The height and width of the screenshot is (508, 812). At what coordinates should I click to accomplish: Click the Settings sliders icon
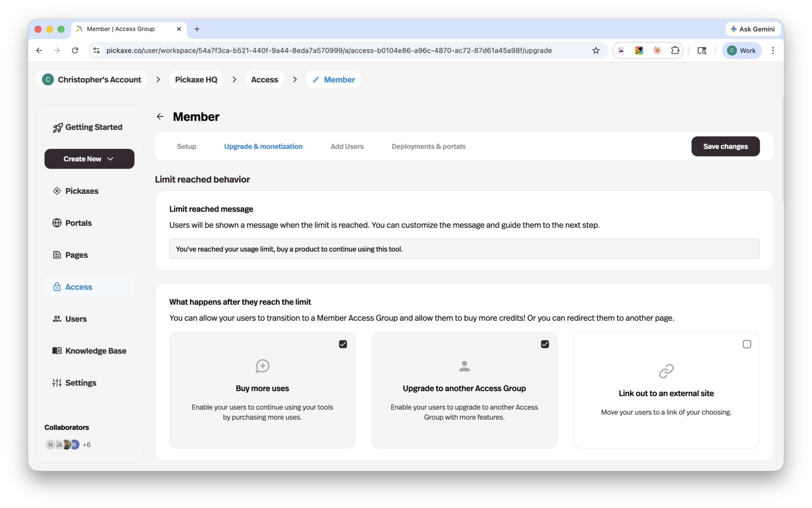click(57, 383)
